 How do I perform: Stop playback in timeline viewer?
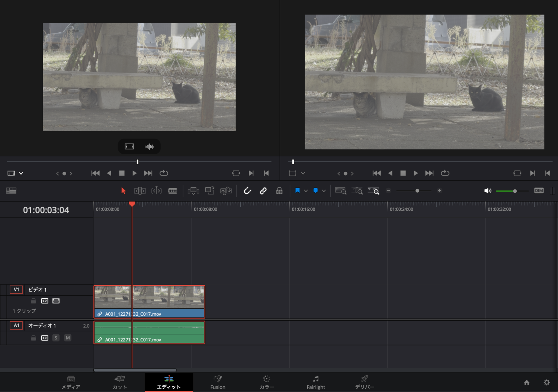point(403,173)
